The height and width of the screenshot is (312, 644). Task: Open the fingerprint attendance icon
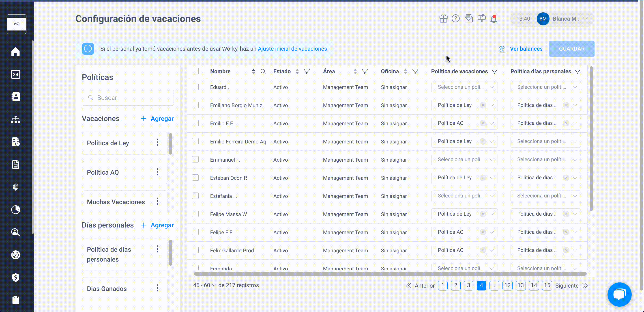click(15, 187)
